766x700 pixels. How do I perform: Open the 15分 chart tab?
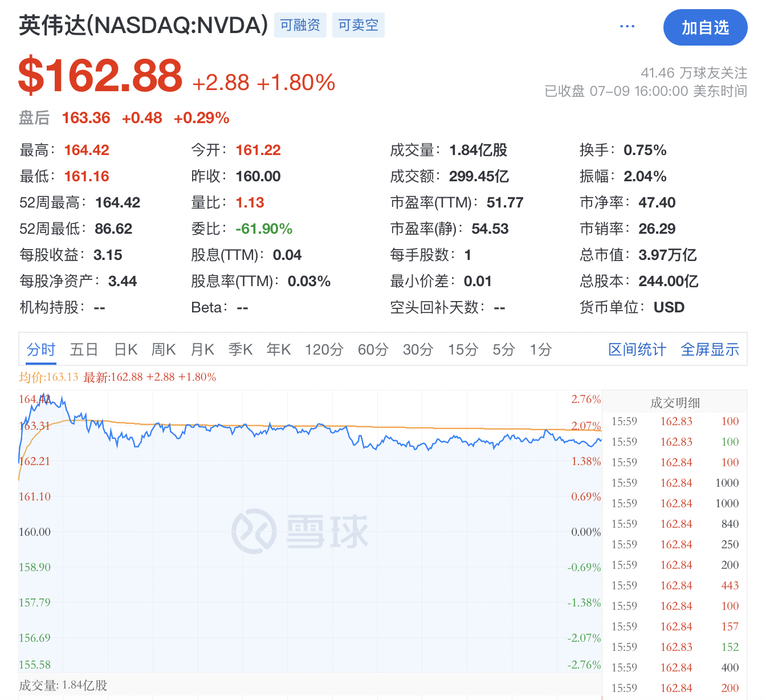coord(463,349)
